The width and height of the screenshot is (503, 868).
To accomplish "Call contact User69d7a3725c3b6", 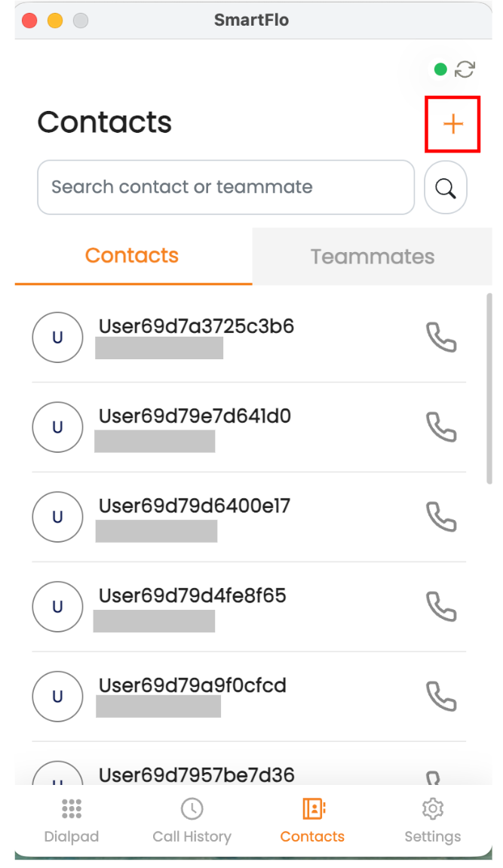I will click(x=441, y=337).
